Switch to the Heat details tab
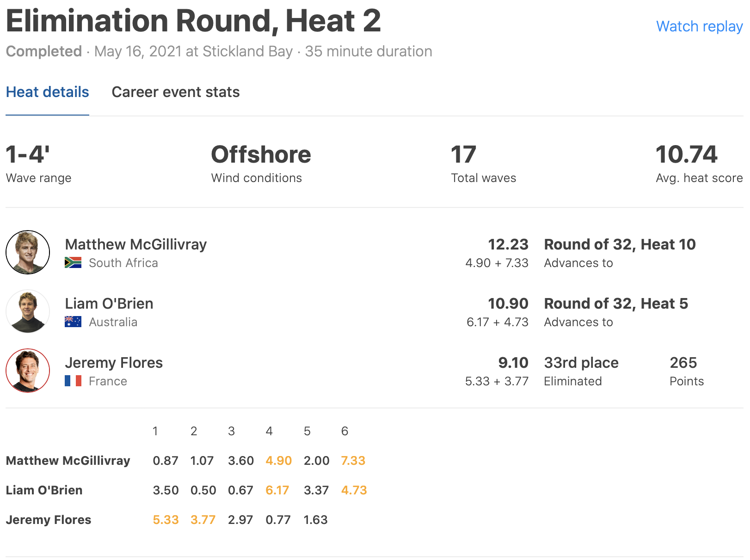 click(47, 92)
